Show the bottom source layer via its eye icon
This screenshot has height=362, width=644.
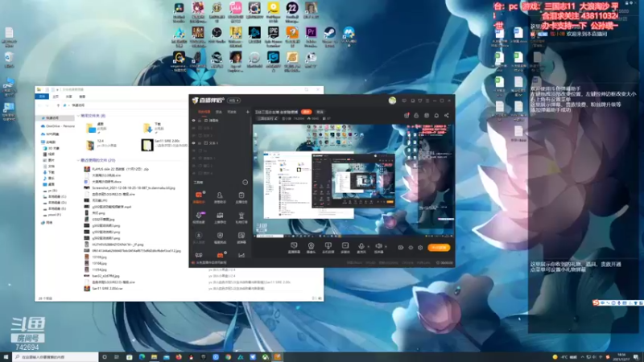tap(194, 173)
